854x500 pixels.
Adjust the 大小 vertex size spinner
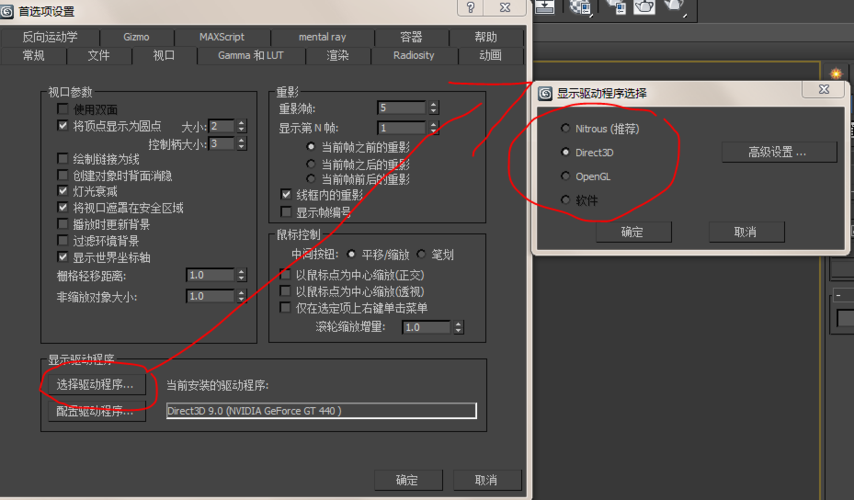(241, 126)
